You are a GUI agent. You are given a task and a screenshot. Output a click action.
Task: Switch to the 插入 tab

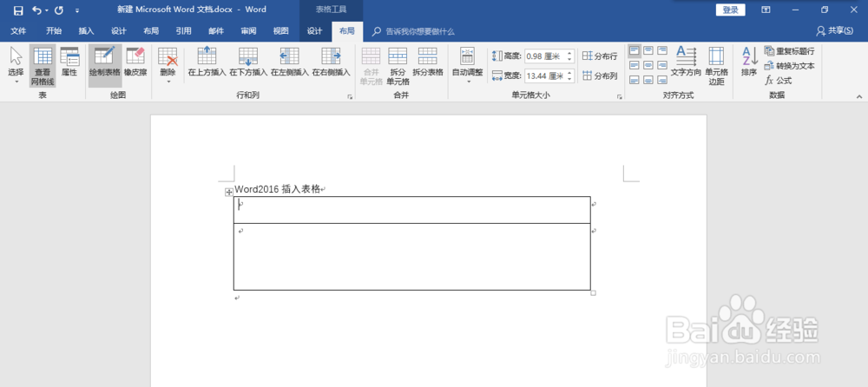[x=86, y=31]
